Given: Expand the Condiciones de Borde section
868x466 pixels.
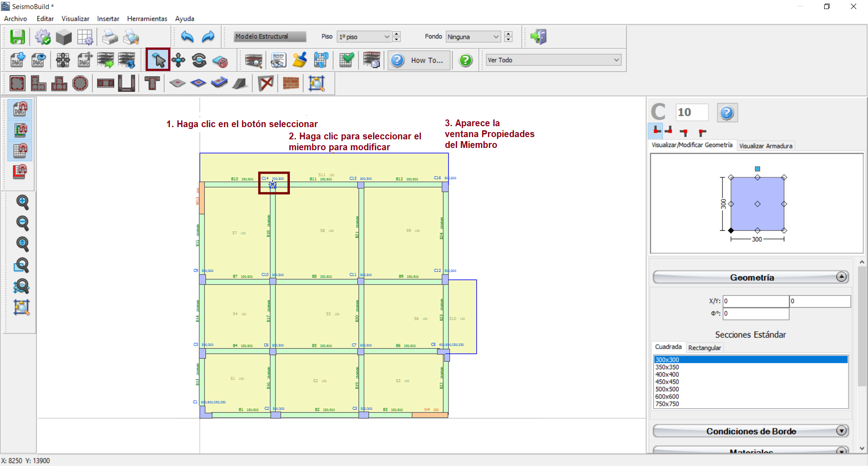Looking at the screenshot, I should coord(841,431).
